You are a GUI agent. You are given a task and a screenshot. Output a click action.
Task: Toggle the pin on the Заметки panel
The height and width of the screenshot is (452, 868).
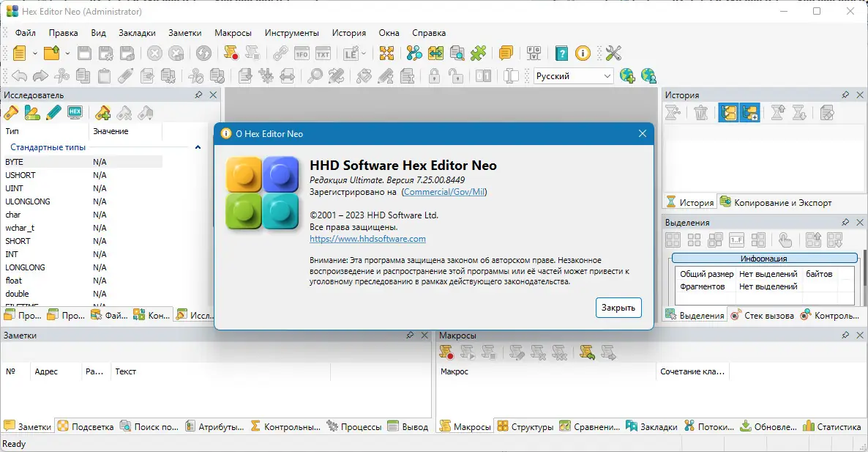(411, 335)
